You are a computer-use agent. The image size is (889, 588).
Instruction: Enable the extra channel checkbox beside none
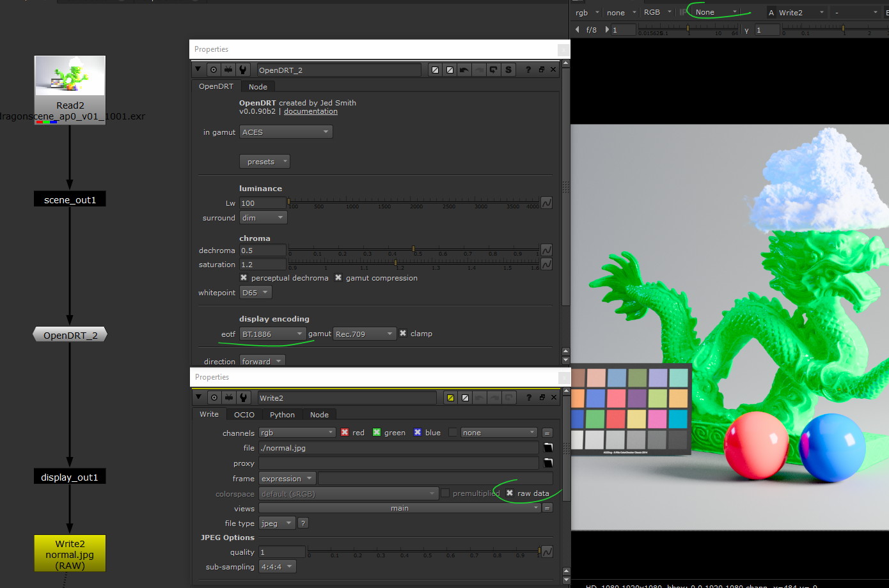453,433
